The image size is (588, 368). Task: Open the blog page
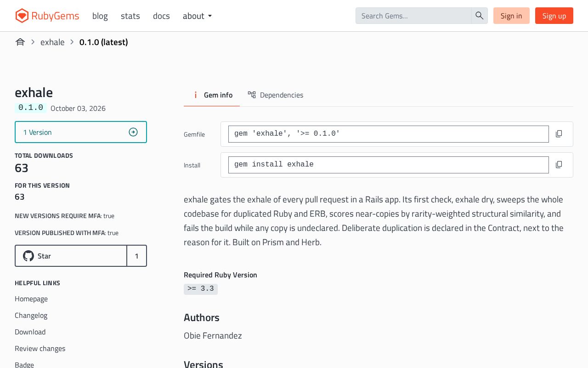[x=100, y=16]
